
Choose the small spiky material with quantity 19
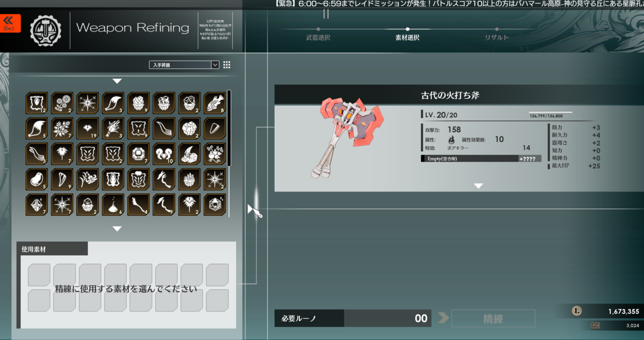[x=87, y=128]
